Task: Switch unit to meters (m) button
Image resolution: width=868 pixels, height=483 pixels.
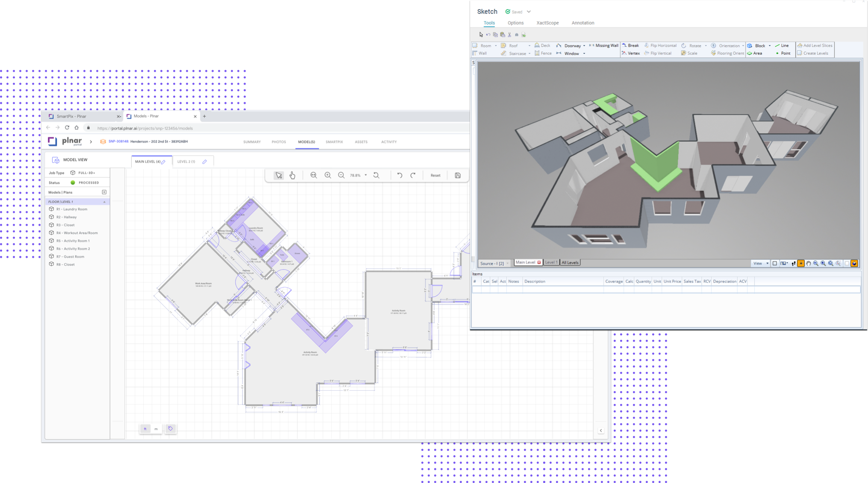Action: click(156, 429)
